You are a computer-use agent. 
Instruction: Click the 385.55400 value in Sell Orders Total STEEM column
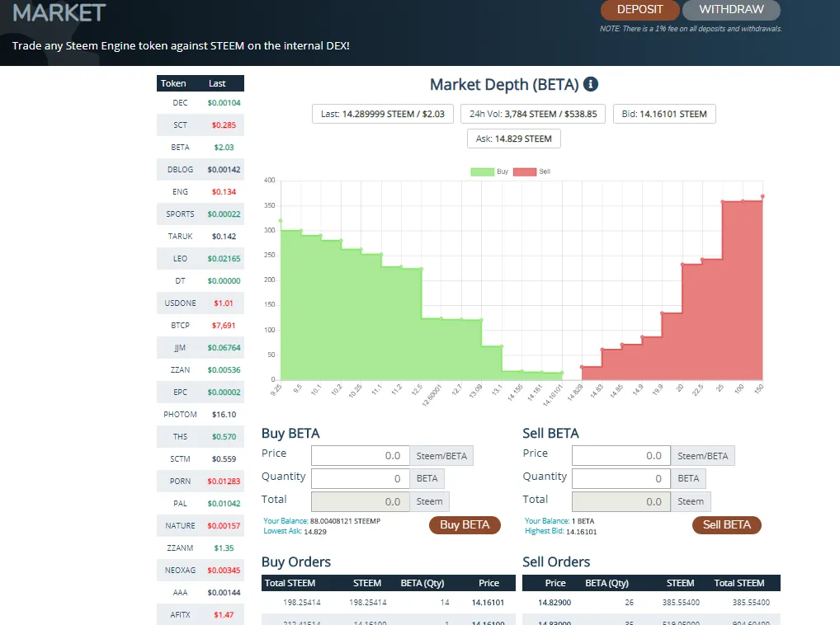point(751,603)
